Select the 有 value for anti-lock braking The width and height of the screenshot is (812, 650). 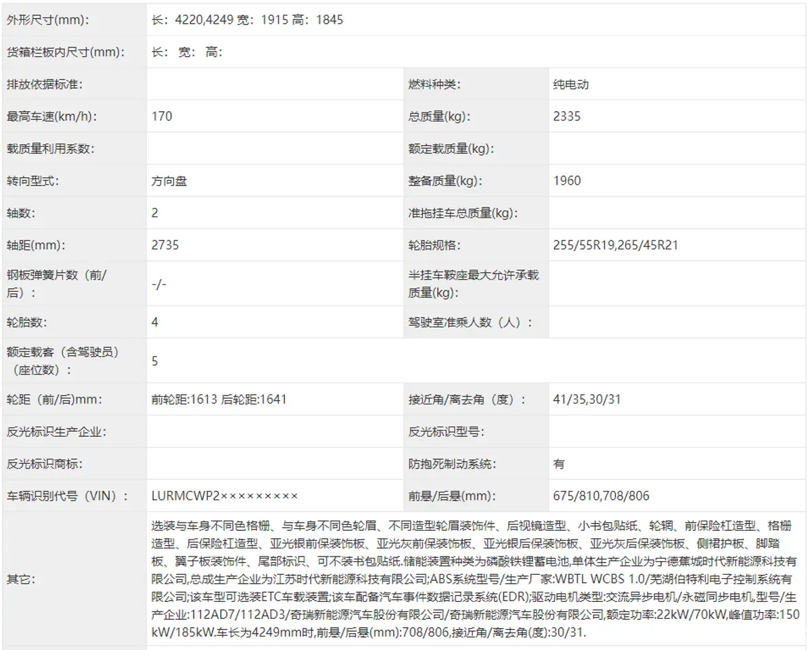[559, 464]
